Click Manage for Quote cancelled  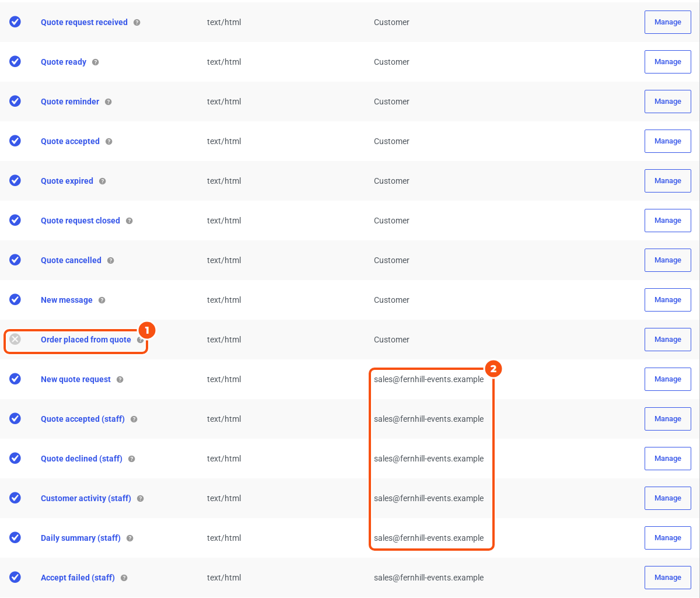pos(668,260)
